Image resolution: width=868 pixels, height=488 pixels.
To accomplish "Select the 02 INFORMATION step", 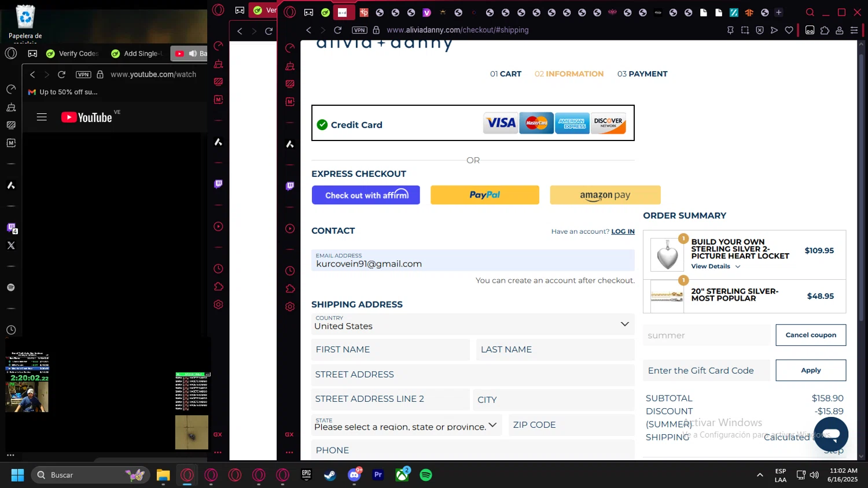I will [x=569, y=74].
